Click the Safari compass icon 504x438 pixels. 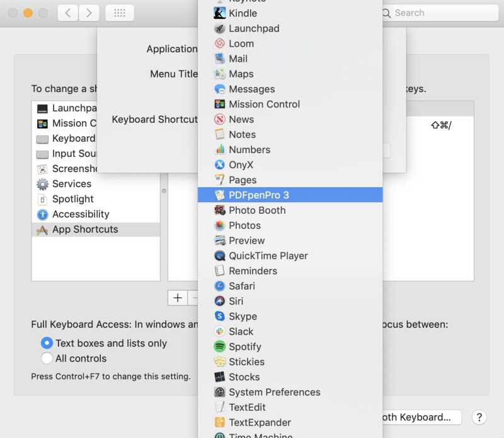click(219, 286)
